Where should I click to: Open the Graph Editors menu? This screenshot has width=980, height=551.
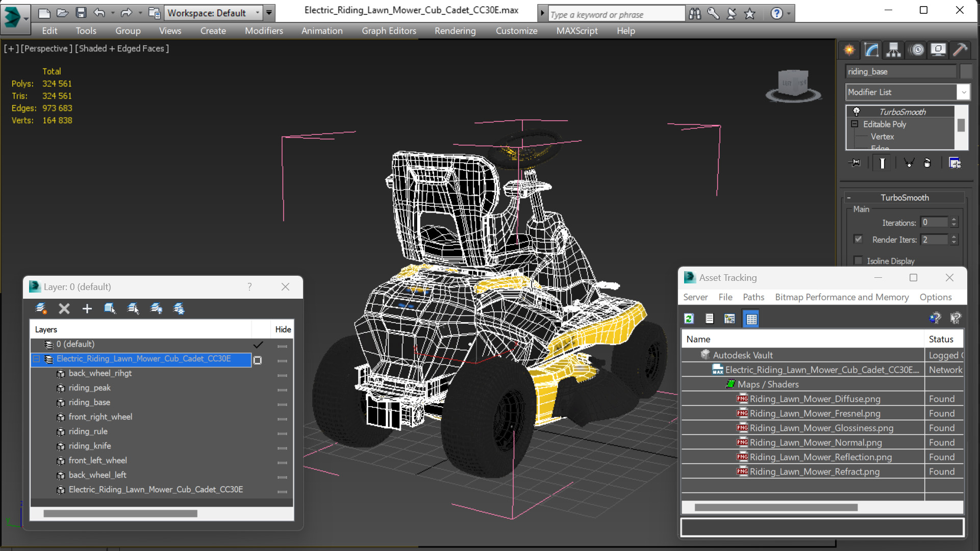tap(389, 31)
